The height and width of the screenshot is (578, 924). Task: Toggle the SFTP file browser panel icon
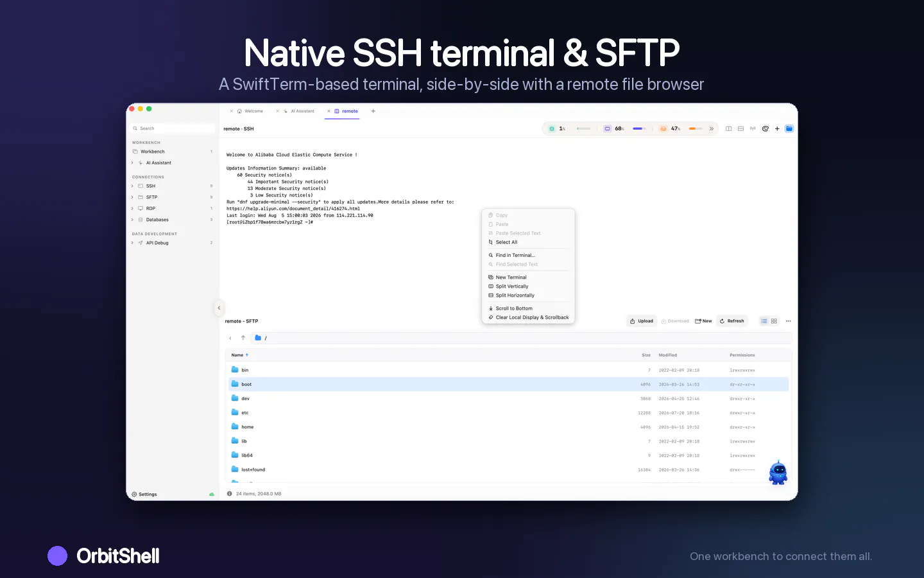click(789, 128)
